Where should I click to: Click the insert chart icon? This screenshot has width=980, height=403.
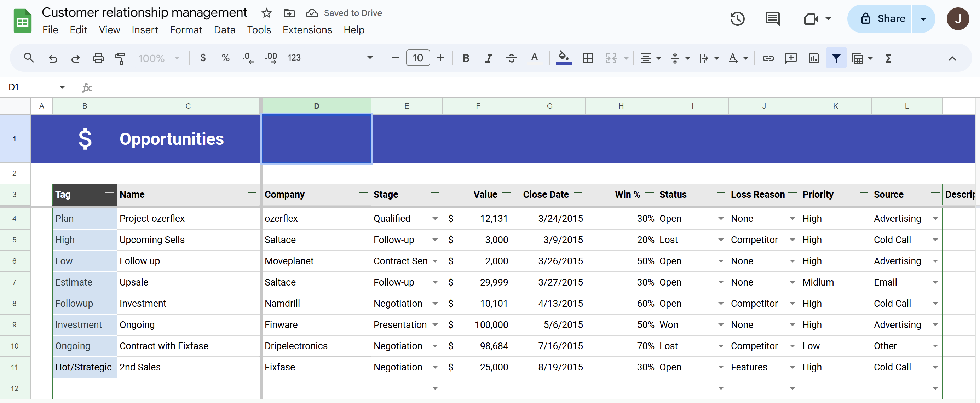pyautogui.click(x=813, y=58)
